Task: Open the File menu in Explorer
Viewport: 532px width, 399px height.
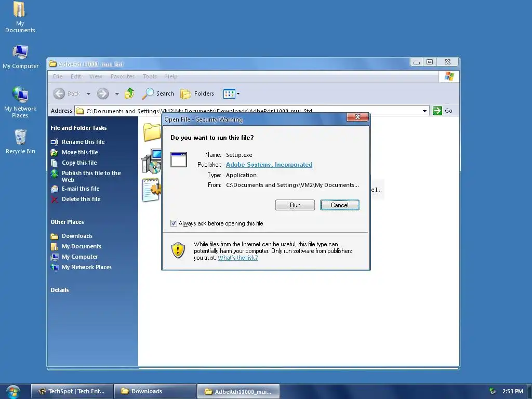Action: point(58,76)
